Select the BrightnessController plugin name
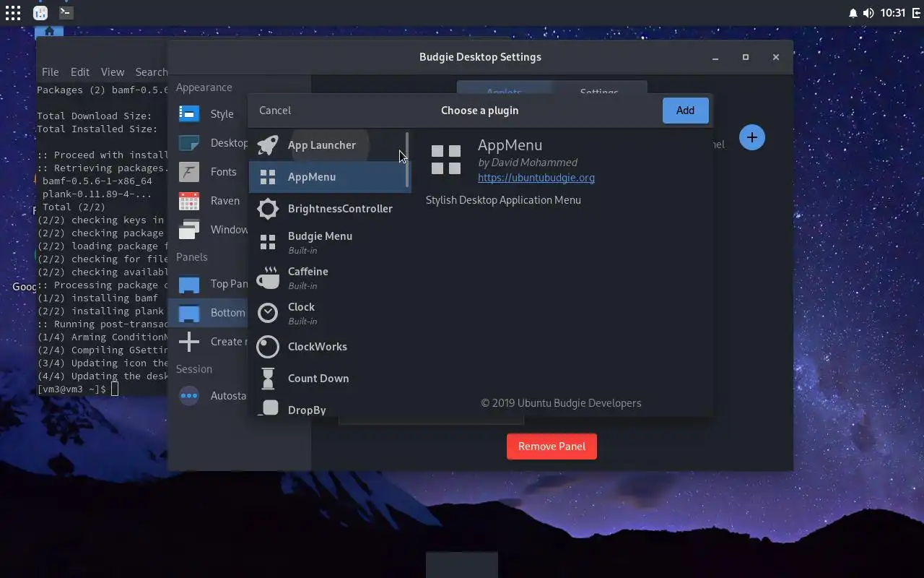The width and height of the screenshot is (924, 578). (x=340, y=209)
